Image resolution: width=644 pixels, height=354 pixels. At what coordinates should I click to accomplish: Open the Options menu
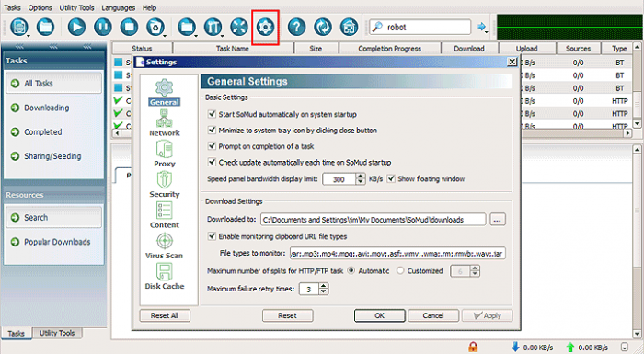(x=40, y=7)
